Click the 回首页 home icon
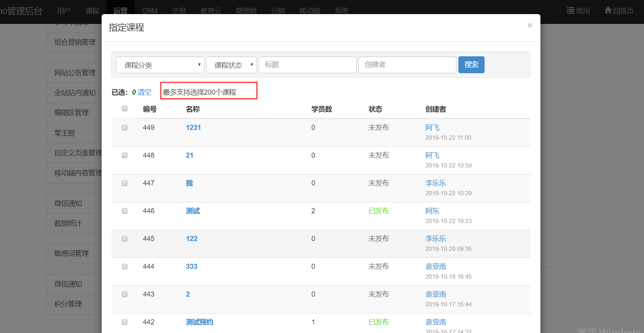The height and width of the screenshot is (333, 644). 608,11
